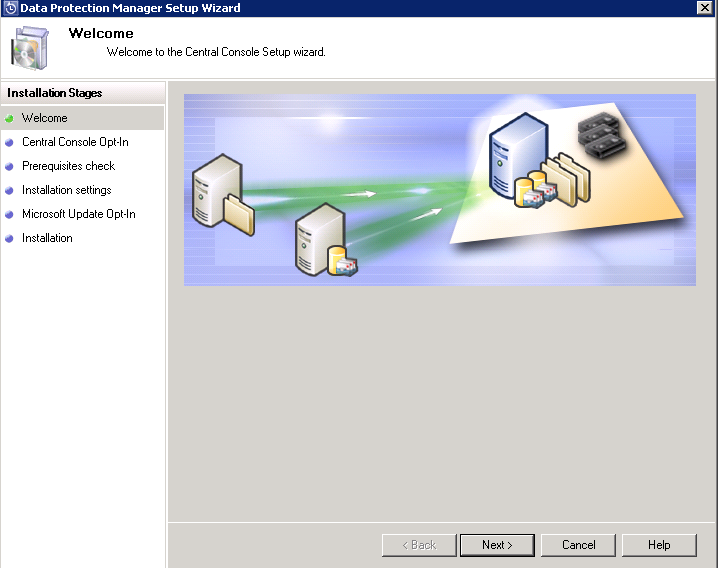This screenshot has width=718, height=568.
Task: Click the server with database graphic
Action: point(326,240)
